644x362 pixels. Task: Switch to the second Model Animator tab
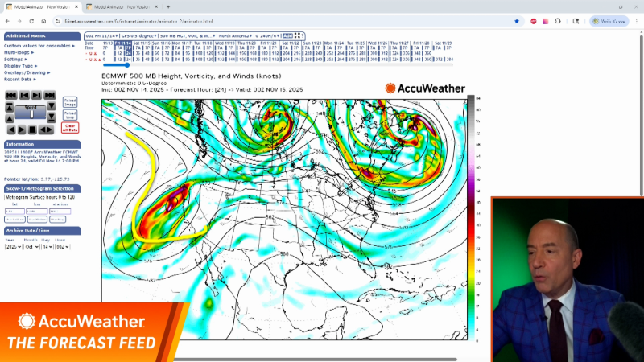pyautogui.click(x=119, y=6)
